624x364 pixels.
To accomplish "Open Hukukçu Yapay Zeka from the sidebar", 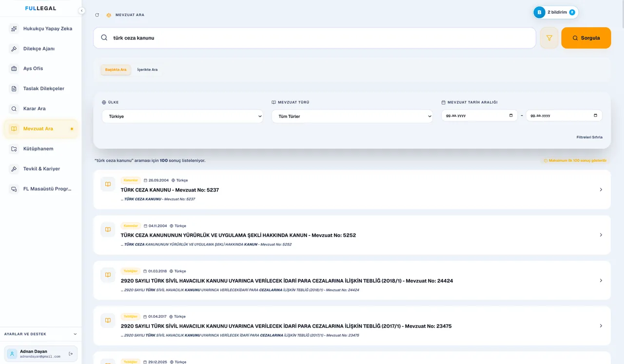I will point(41,29).
